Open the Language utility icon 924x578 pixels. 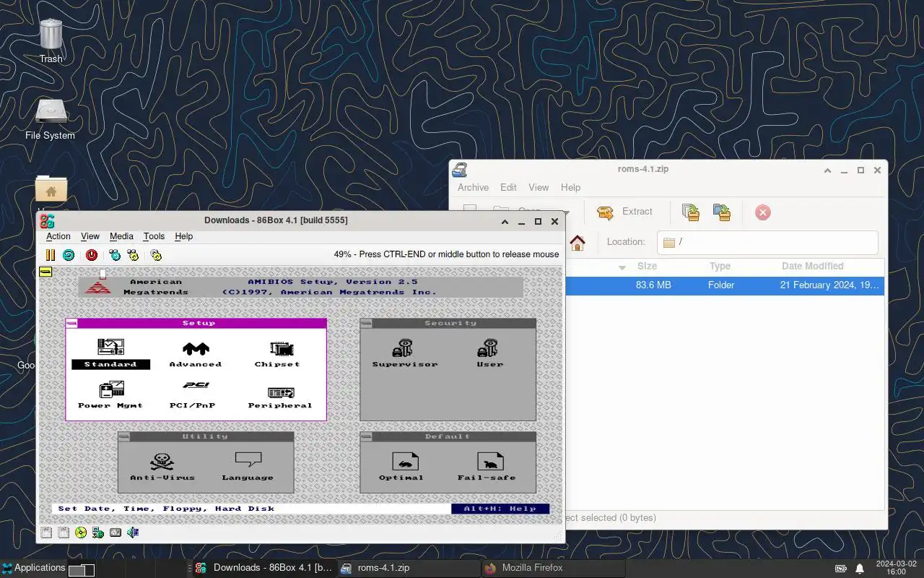click(x=248, y=467)
